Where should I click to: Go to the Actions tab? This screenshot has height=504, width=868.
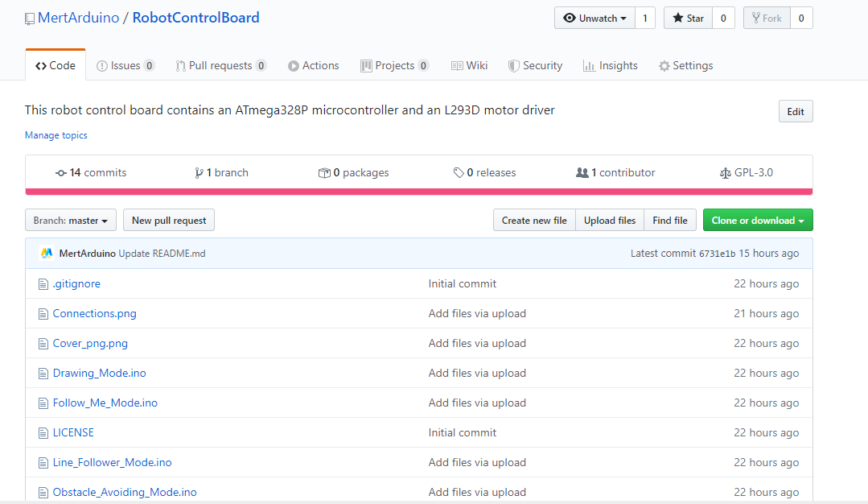pos(313,65)
